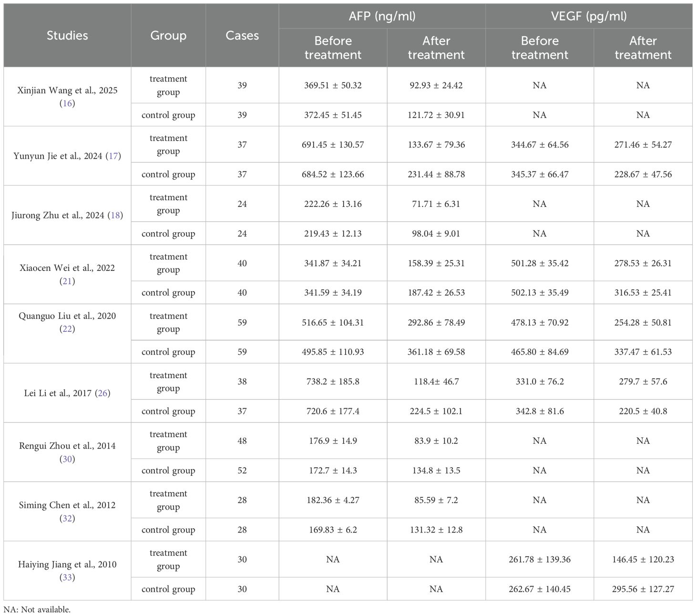Image resolution: width=696 pixels, height=616 pixels.
Task: Follow reference 32 under Siming Chen
Action: pos(67,518)
